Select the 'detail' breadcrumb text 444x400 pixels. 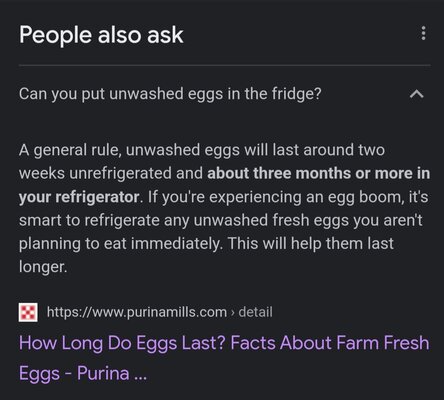[255, 312]
